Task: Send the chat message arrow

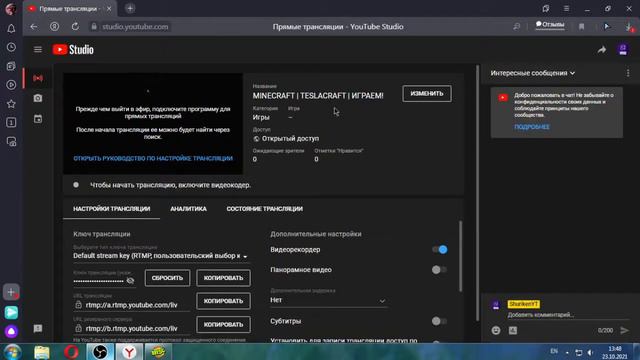Action: (x=624, y=330)
